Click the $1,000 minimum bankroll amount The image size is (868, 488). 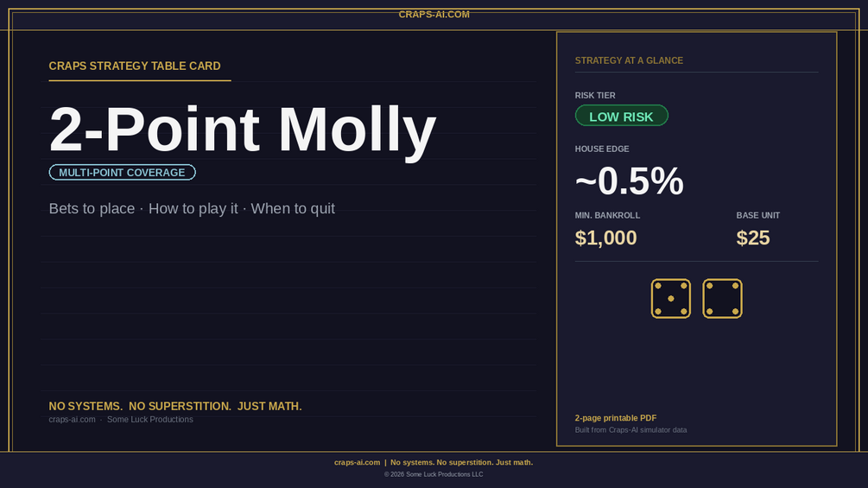pyautogui.click(x=605, y=238)
